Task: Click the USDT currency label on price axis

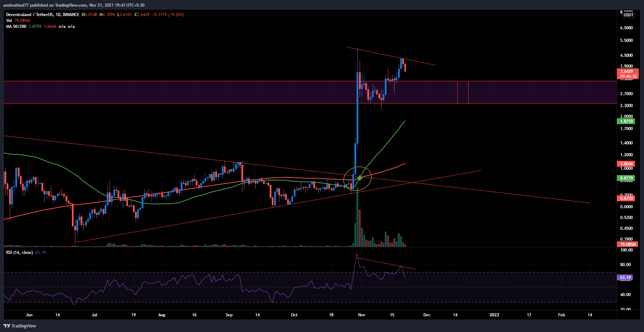Action: 628,15
